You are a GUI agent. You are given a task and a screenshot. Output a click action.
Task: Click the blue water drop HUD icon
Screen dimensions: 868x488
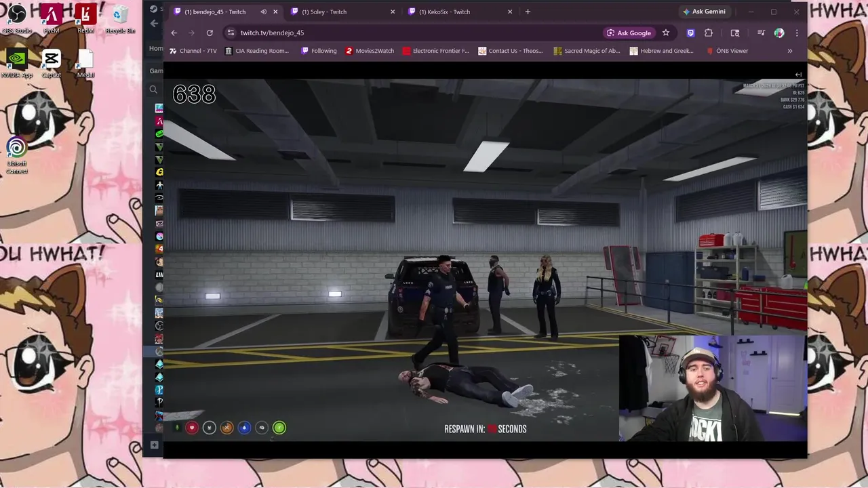[244, 428]
